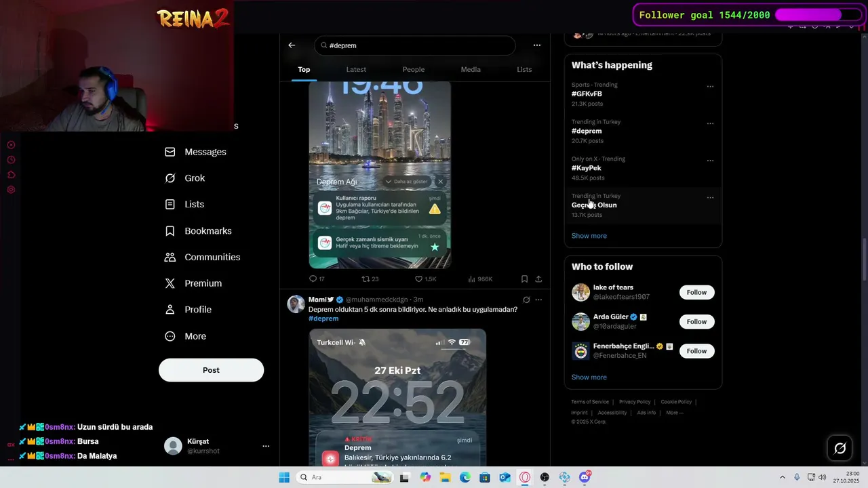Open the floating Grok button at bottom right

point(840,448)
